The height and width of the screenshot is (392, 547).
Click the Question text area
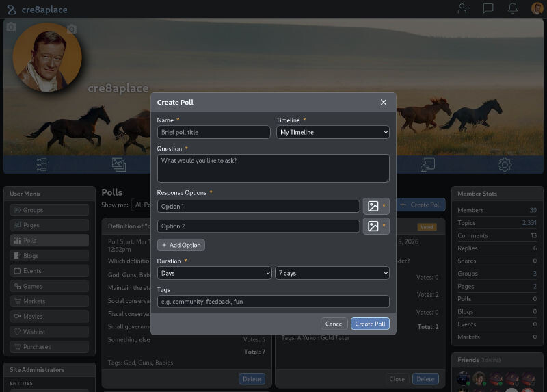coord(273,168)
